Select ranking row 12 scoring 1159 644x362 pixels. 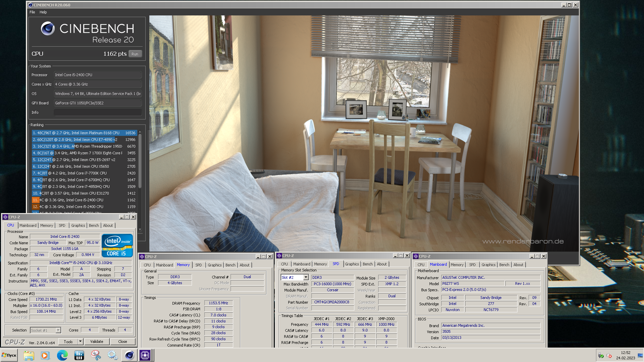click(84, 207)
